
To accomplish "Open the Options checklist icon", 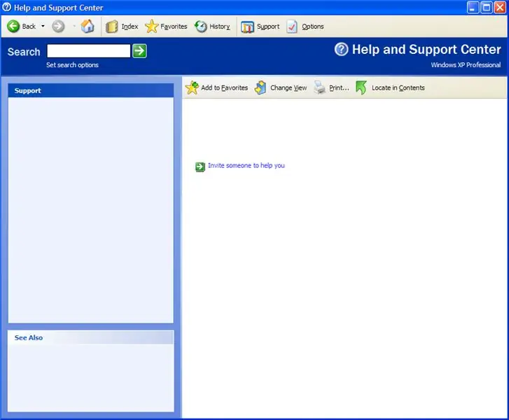I will click(x=292, y=27).
